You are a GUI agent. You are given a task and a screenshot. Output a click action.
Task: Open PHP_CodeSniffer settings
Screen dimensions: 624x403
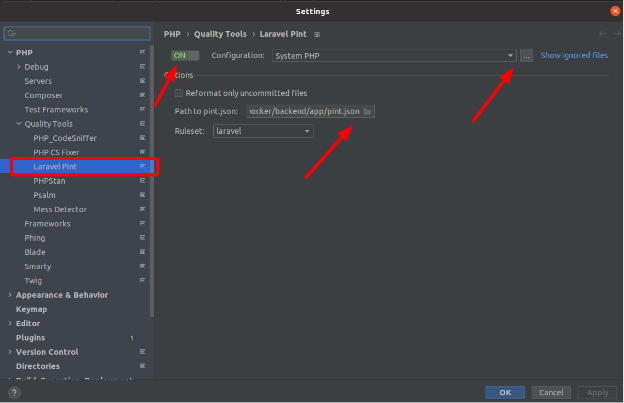coord(65,138)
